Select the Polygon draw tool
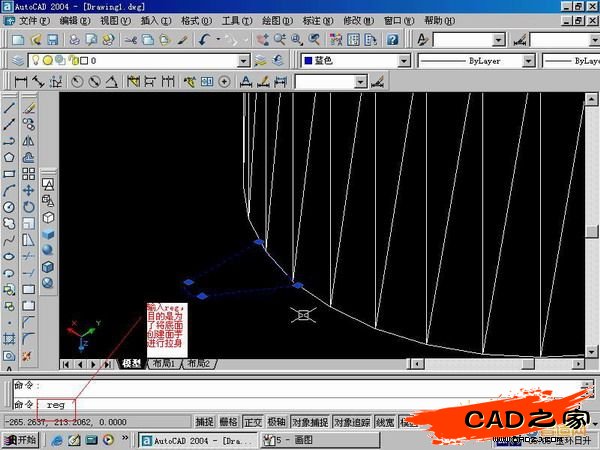This screenshot has height=450, width=600. pyautogui.click(x=9, y=156)
